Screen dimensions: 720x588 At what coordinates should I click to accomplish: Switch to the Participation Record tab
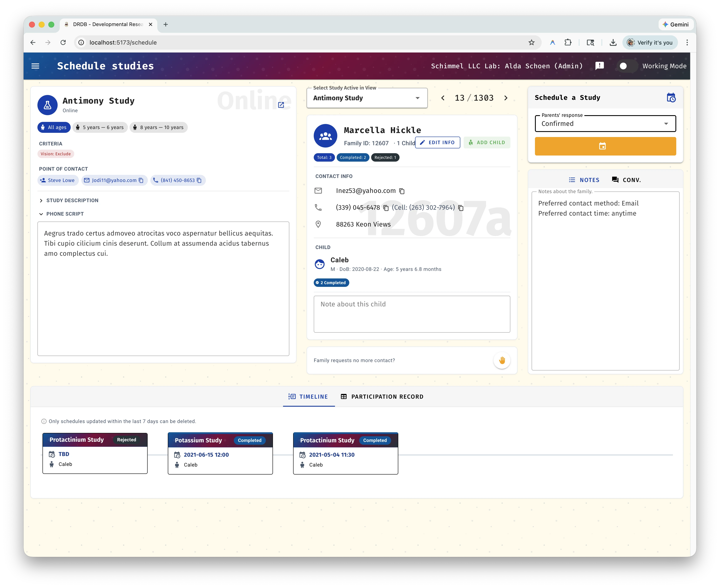(382, 397)
